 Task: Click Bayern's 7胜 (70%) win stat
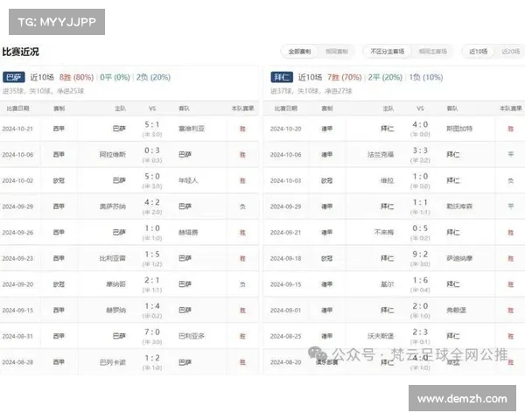[x=344, y=77]
